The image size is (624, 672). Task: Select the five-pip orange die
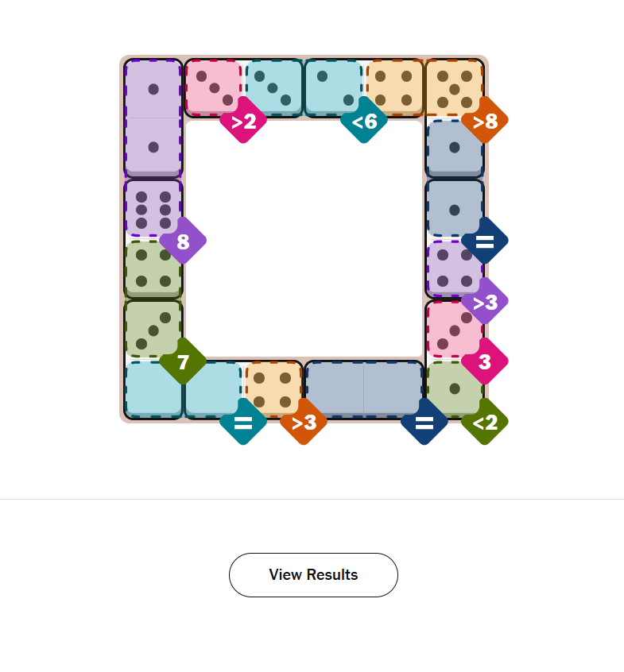click(x=454, y=88)
